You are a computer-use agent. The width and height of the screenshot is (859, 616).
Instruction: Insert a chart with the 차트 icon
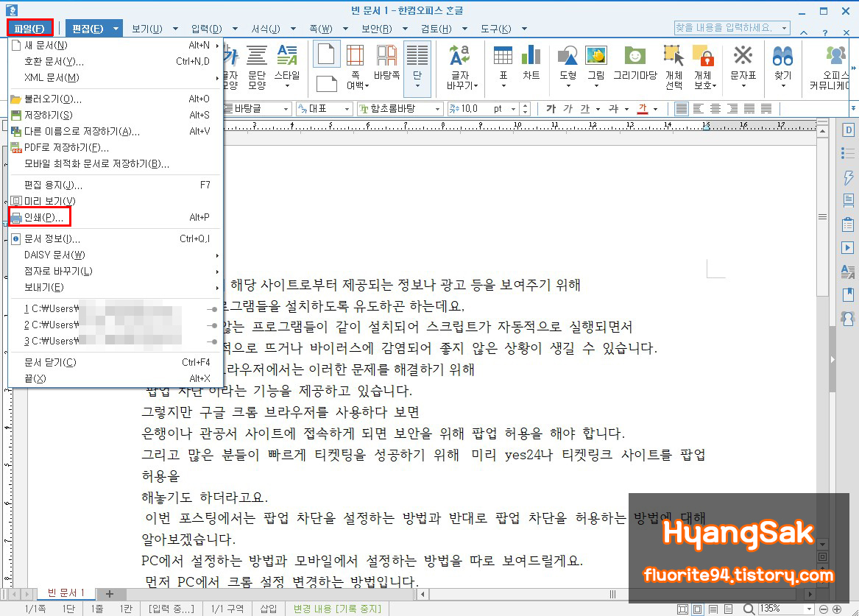(531, 63)
